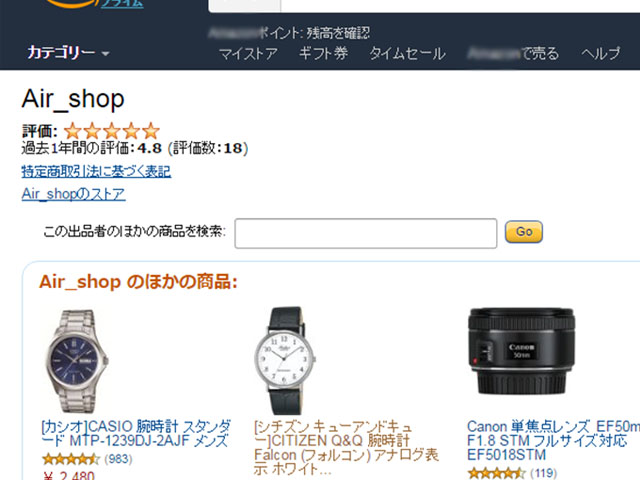This screenshot has height=480, width=640.
Task: Visit the Air_shopのストア link
Action: 73,193
